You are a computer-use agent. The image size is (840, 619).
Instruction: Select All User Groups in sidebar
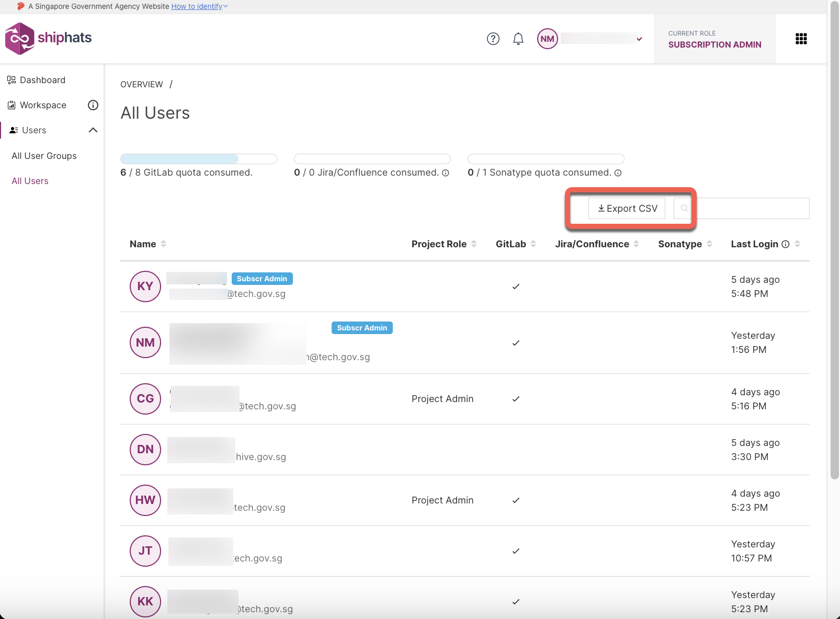tap(44, 156)
